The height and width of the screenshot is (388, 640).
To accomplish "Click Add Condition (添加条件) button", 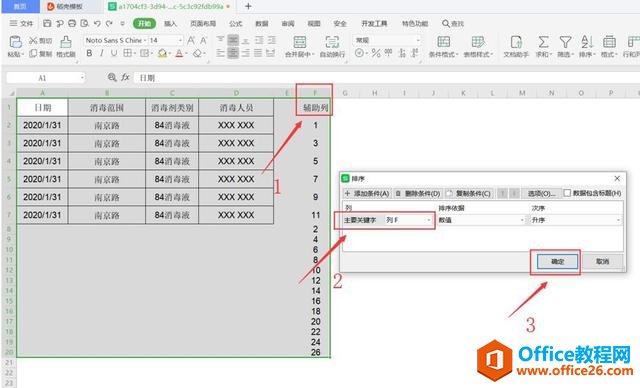I will coord(367,193).
